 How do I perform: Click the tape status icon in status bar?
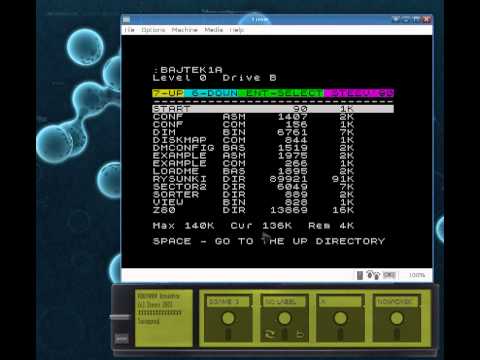coord(389,275)
